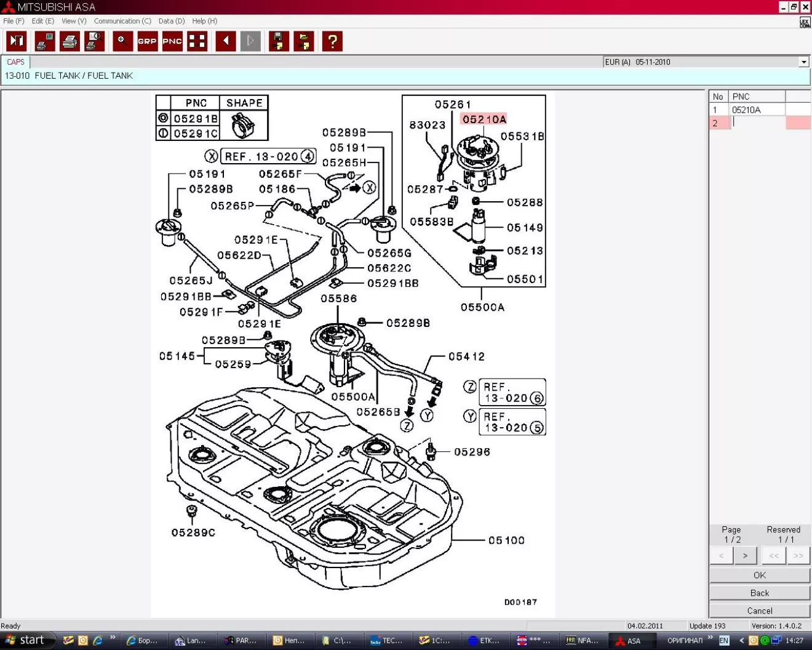Click the four-squares thumbnail view icon
This screenshot has width=812, height=650.
197,41
